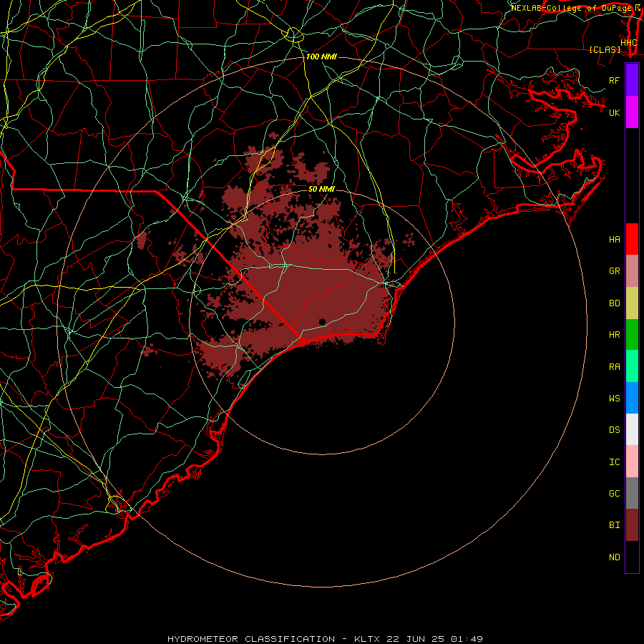Viewport: 644px width, 644px height.
Task: Click the 50 NMI range ring label
Action: [x=321, y=189]
